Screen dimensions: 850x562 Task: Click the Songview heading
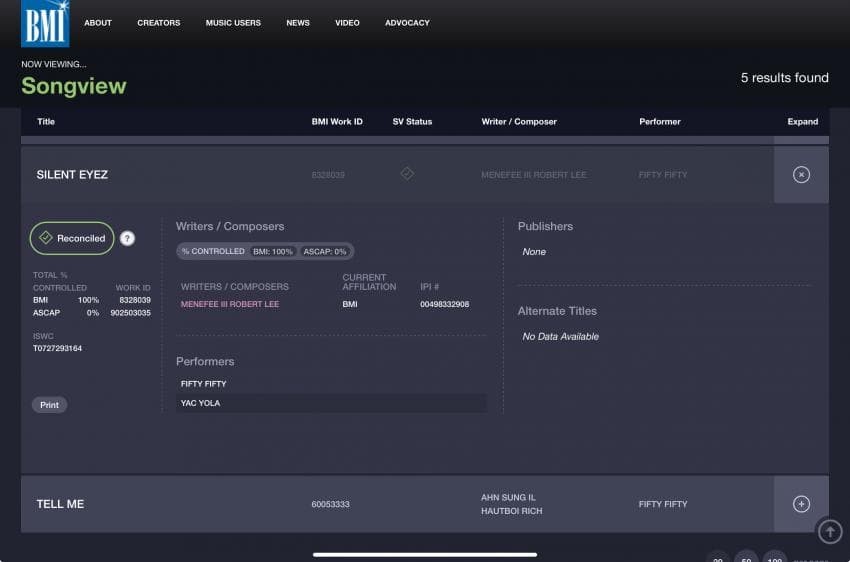(x=74, y=86)
